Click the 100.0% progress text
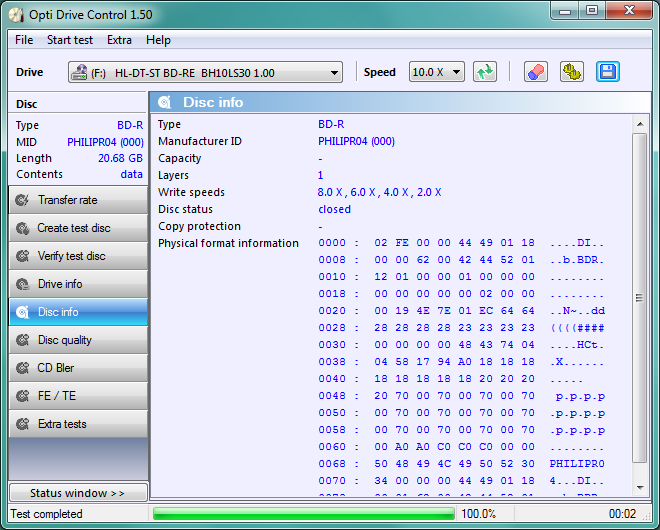The height and width of the screenshot is (530, 660). (479, 514)
